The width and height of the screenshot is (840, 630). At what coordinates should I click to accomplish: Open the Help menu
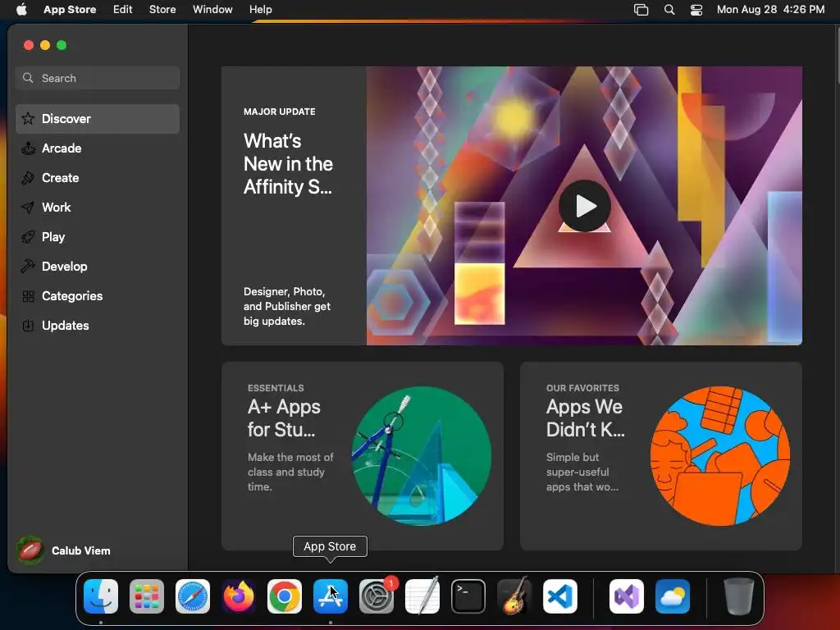pyautogui.click(x=260, y=10)
